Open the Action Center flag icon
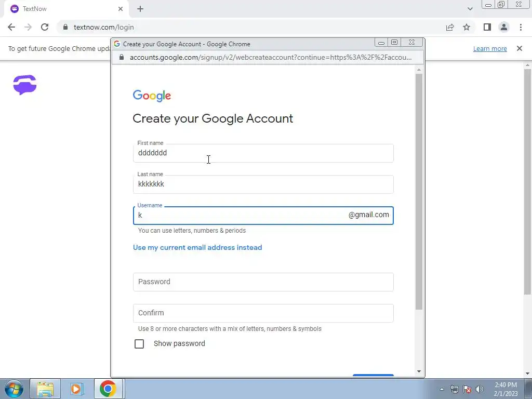 [x=467, y=389]
